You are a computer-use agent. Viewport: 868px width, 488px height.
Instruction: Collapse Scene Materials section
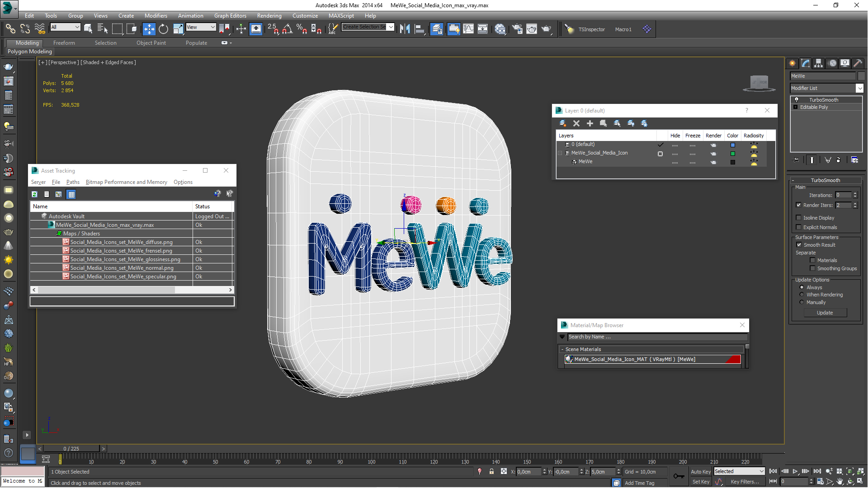click(x=562, y=349)
